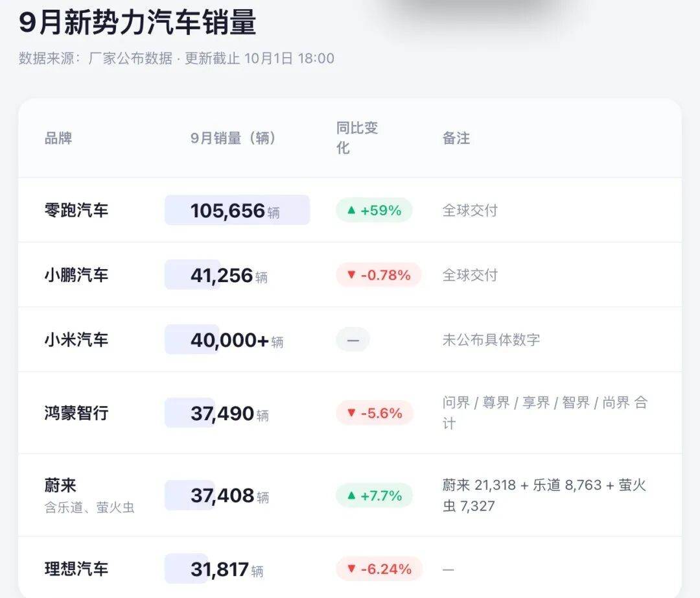The height and width of the screenshot is (598, 700).
Task: Click the dash badge in 小米汽车 row
Action: 353,339
